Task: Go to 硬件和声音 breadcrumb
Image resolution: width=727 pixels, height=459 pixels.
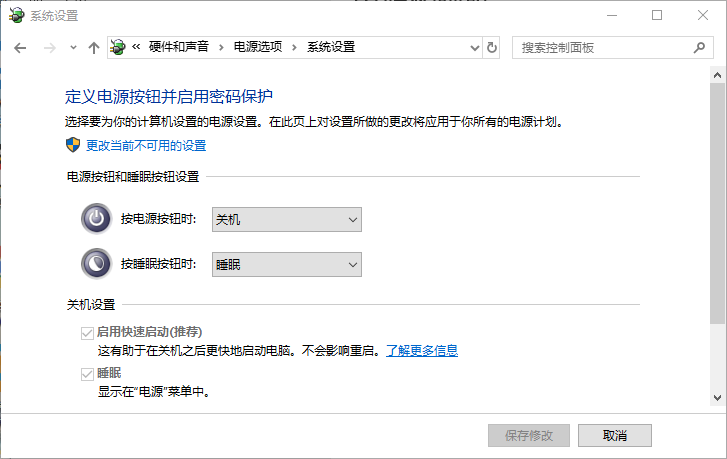Action: (x=181, y=47)
